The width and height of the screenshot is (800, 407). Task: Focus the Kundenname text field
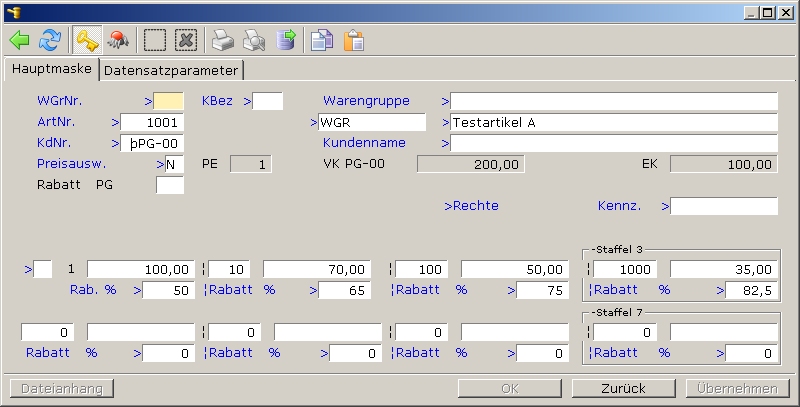tap(613, 143)
